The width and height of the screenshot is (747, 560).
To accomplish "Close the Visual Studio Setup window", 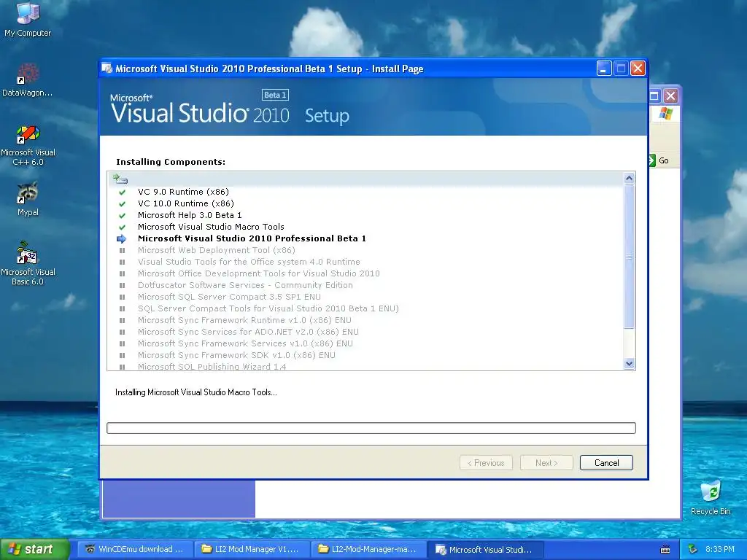I will 638,69.
